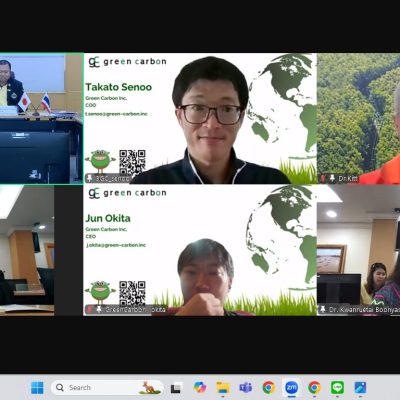This screenshot has height=400, width=400.
Task: Click the pin icon beside 3GC_senoo label
Action: (x=90, y=178)
